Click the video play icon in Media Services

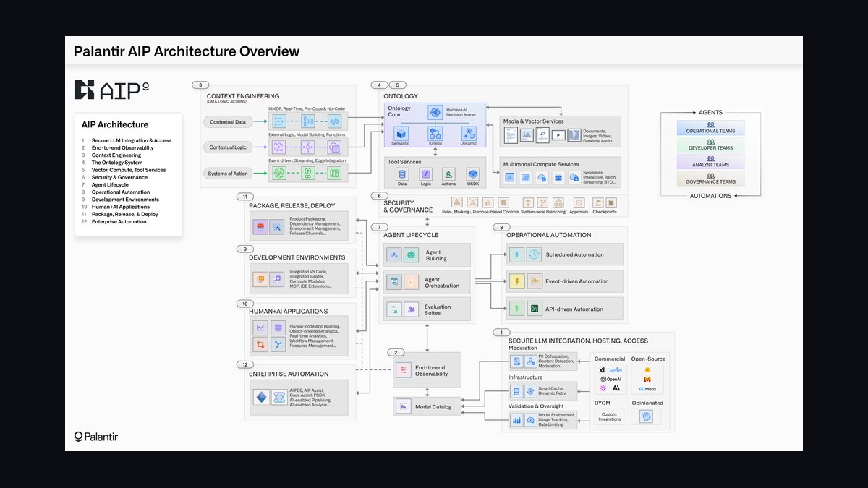tap(558, 134)
